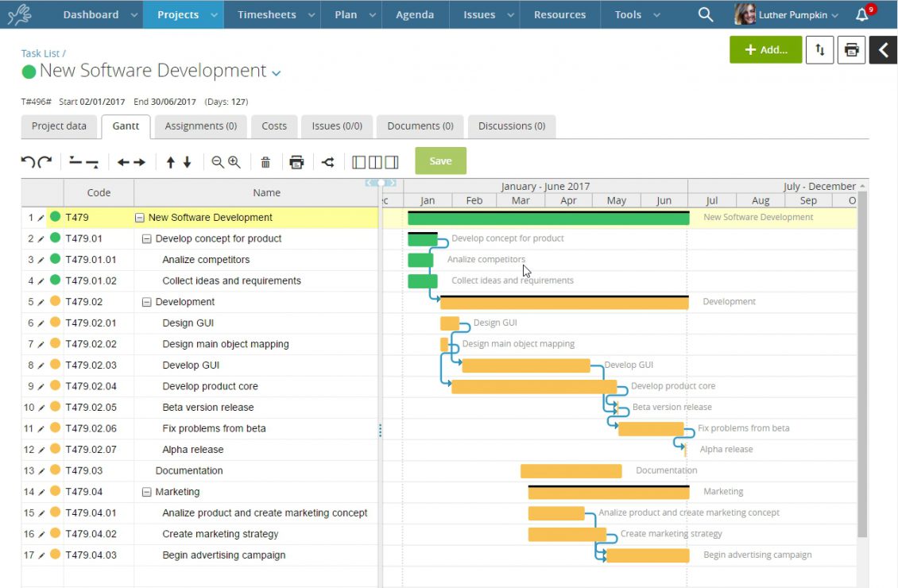Open the critical path icon in toolbar
898x588 pixels.
(328, 161)
